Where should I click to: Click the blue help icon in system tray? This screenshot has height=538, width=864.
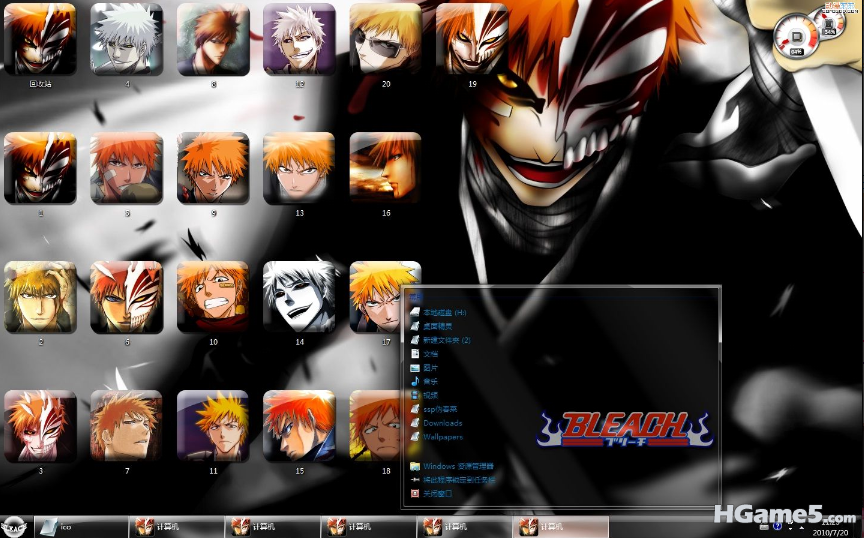[777, 526]
